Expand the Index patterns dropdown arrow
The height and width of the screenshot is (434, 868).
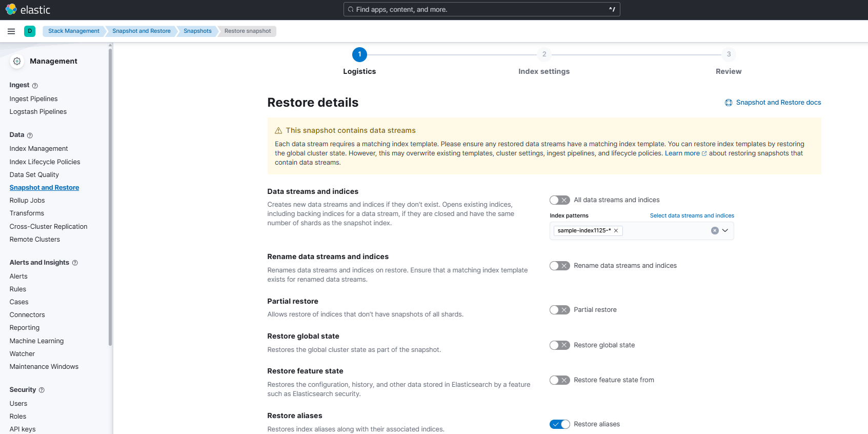click(x=725, y=231)
